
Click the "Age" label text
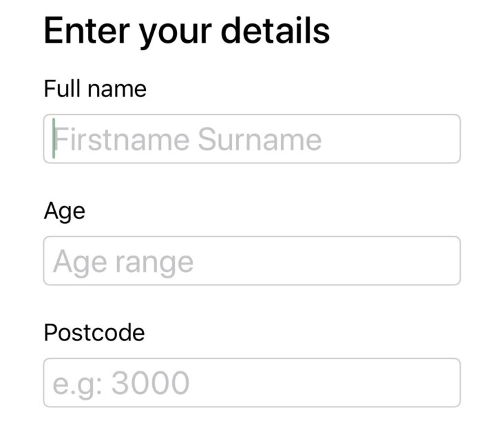[65, 211]
